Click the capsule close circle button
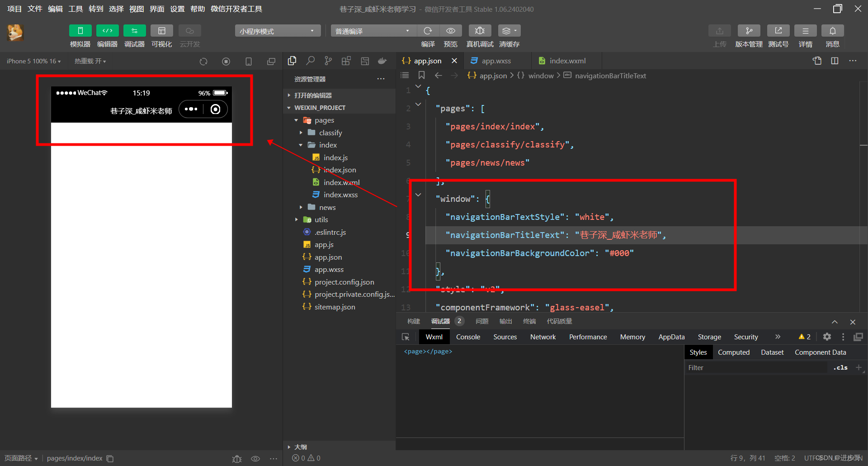Viewport: 868px width, 466px height. (x=216, y=109)
